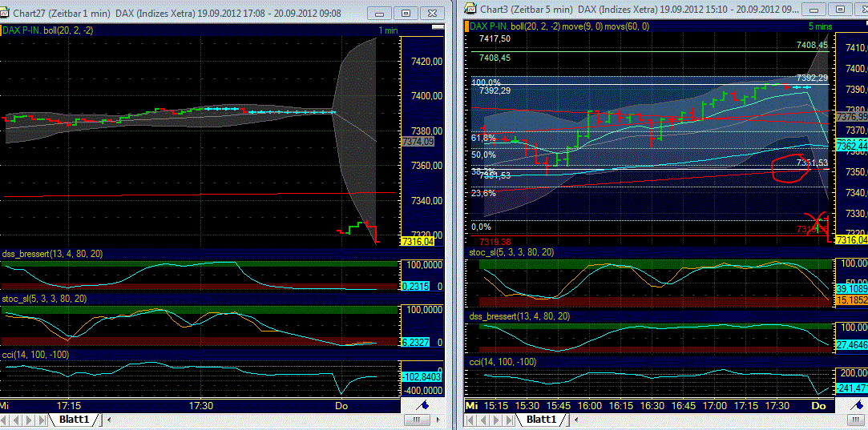Click cci(14, 100, -100) label in Chart27
This screenshot has width=868, height=430.
point(34,354)
